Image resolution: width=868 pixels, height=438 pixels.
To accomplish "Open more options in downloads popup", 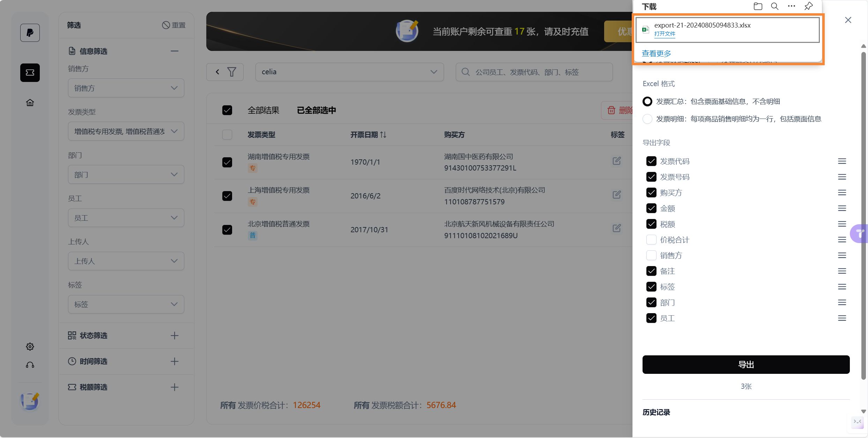I will point(792,6).
